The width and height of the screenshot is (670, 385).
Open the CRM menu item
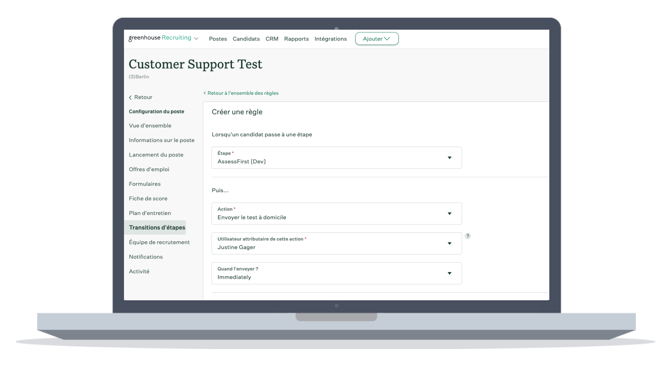coord(272,39)
